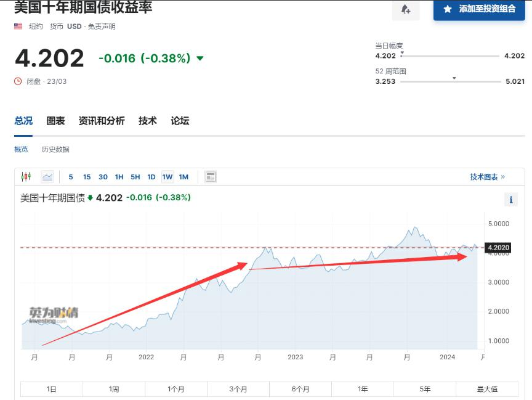Viewport: 532px width, 400px height.
Task: Click the 52周范围 slider marker
Action: tap(454, 80)
